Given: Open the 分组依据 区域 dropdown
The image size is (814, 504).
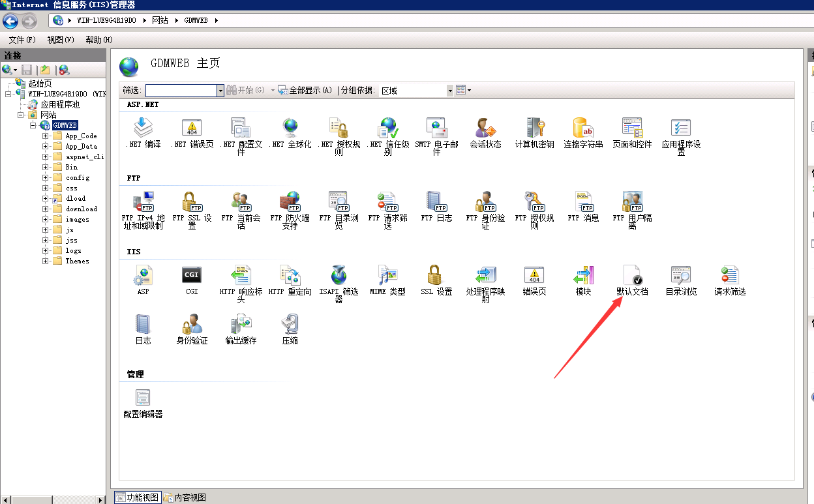Looking at the screenshot, I should [x=449, y=91].
